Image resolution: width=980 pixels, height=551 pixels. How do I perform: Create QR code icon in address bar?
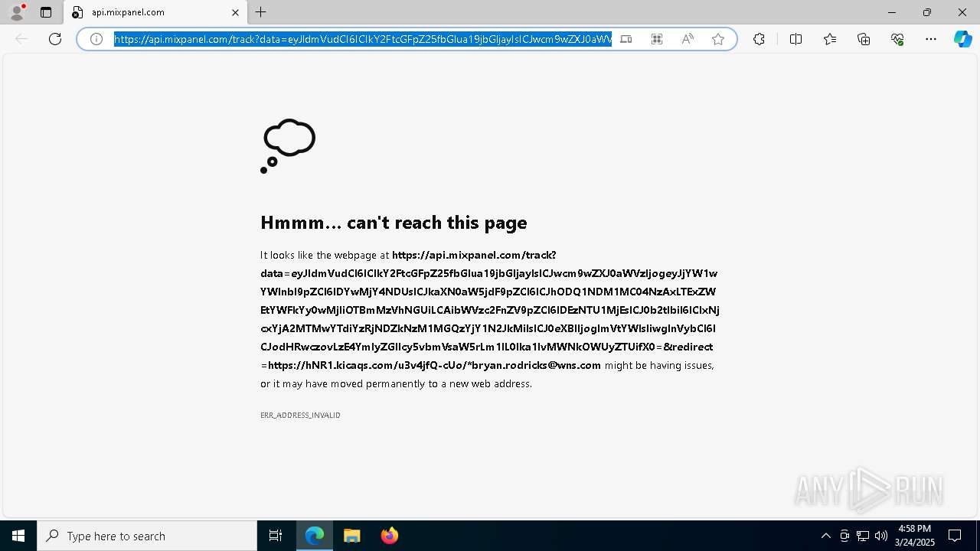(657, 39)
